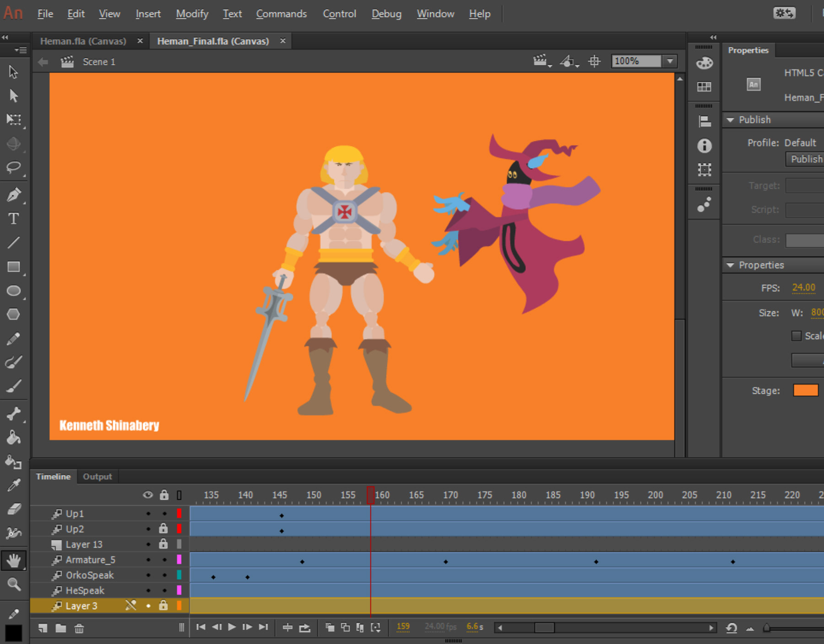The image size is (824, 644).
Task: Open the Swatches grid panel icon
Action: [705, 87]
